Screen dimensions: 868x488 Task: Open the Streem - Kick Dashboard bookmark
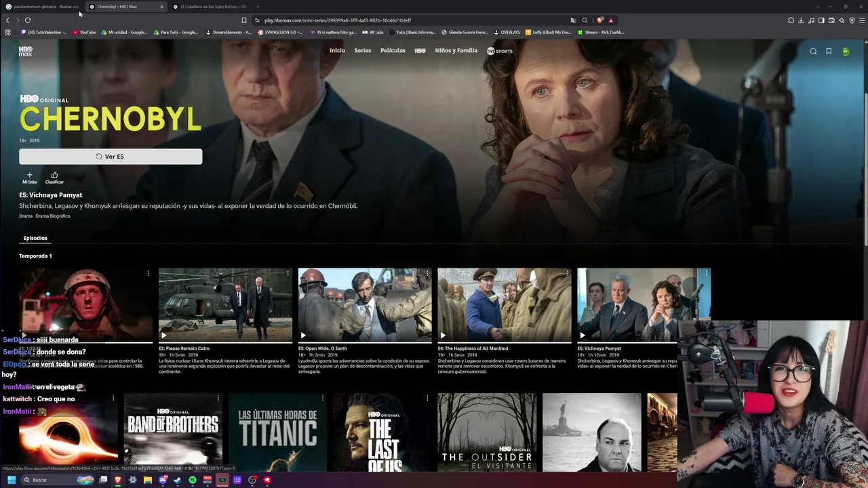[601, 32]
